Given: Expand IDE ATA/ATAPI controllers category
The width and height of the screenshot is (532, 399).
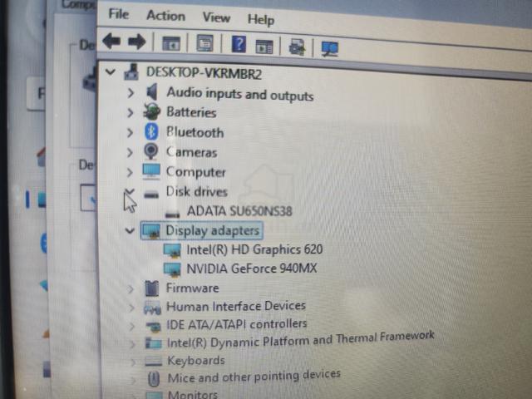Looking at the screenshot, I should coord(132,327).
